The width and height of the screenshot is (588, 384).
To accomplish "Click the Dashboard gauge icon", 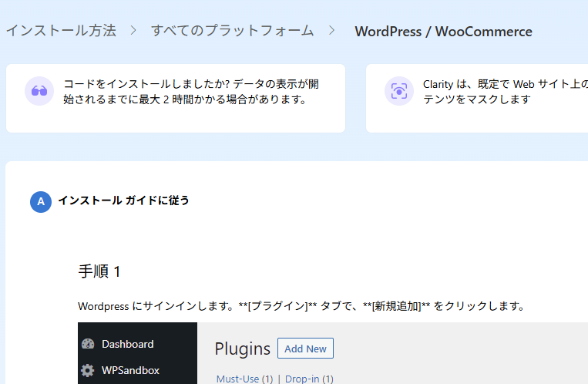I will (88, 344).
